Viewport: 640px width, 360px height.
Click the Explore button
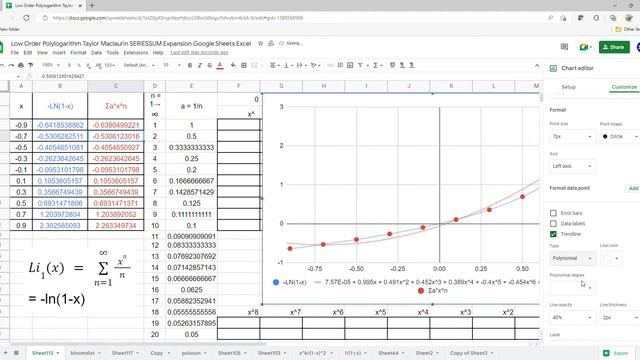tap(617, 353)
